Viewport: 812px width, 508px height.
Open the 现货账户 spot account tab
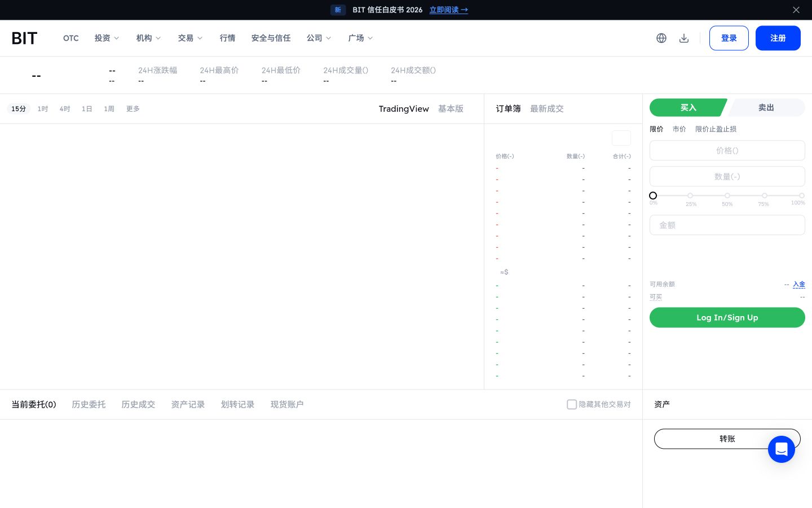(287, 405)
